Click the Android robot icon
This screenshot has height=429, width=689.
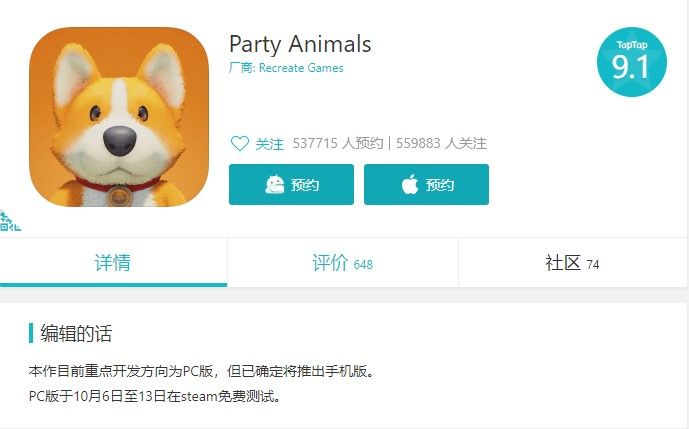coord(274,185)
